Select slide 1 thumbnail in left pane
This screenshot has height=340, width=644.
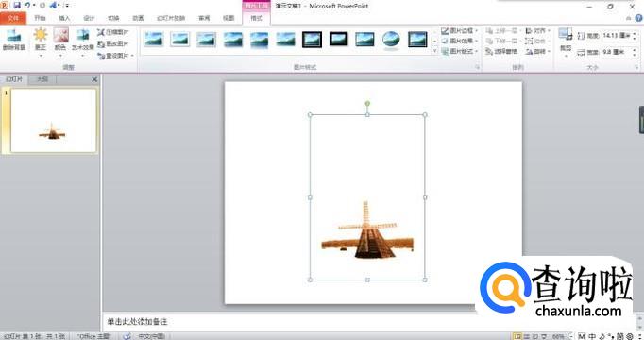point(53,121)
